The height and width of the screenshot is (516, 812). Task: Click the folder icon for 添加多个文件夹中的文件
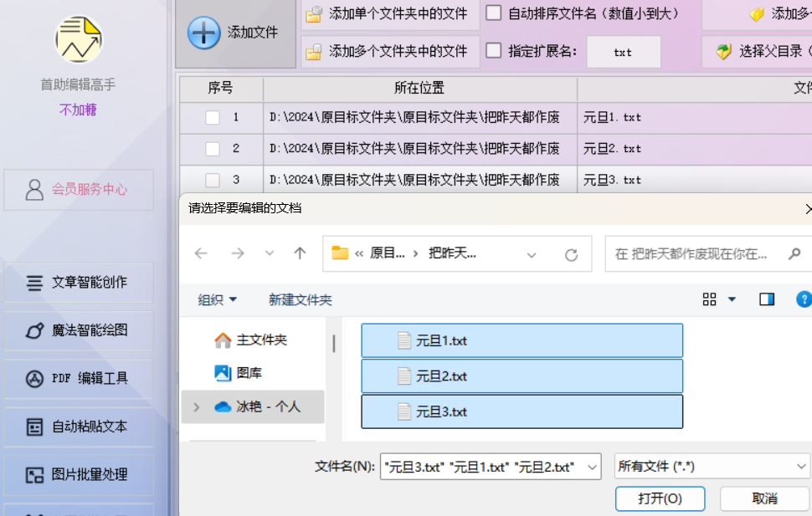(313, 52)
